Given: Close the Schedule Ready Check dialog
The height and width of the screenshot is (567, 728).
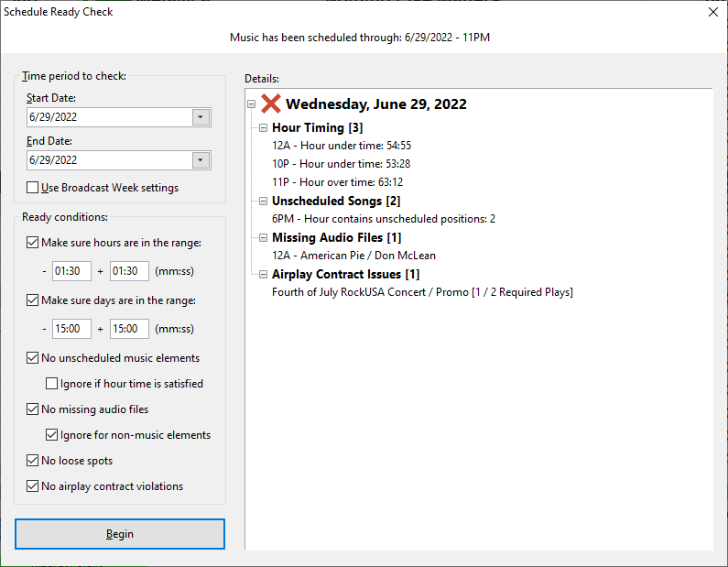Looking at the screenshot, I should click(713, 12).
